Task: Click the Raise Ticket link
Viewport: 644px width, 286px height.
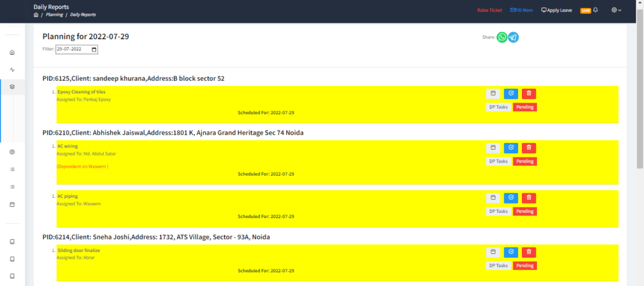Action: point(489,10)
